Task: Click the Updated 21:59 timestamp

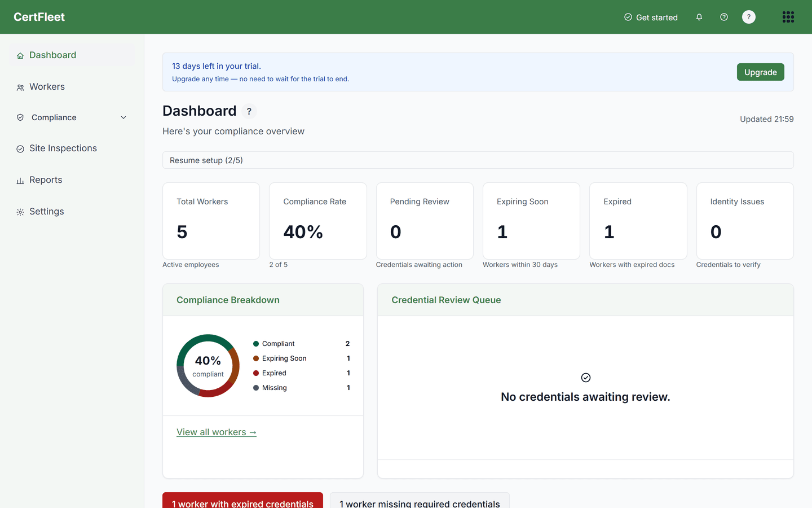Action: (x=767, y=119)
